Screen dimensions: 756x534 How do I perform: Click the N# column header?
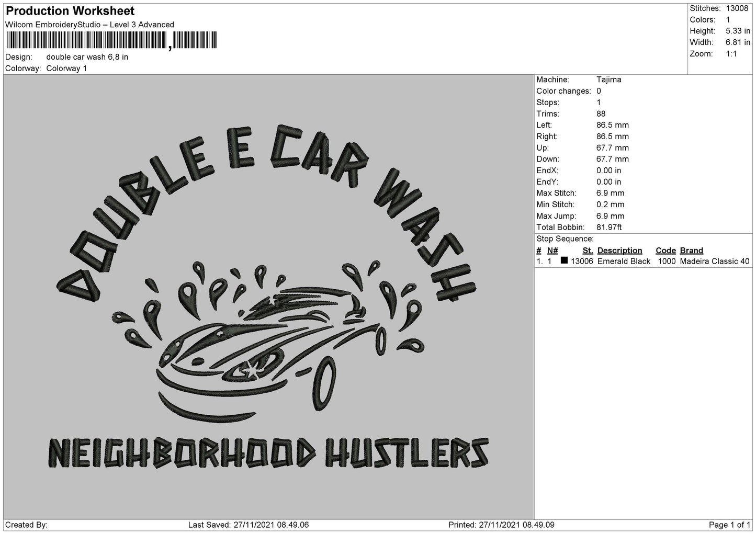point(552,251)
